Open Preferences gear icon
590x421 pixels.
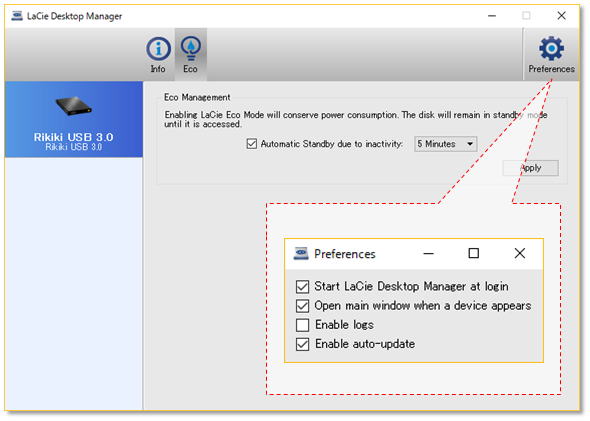point(551,48)
